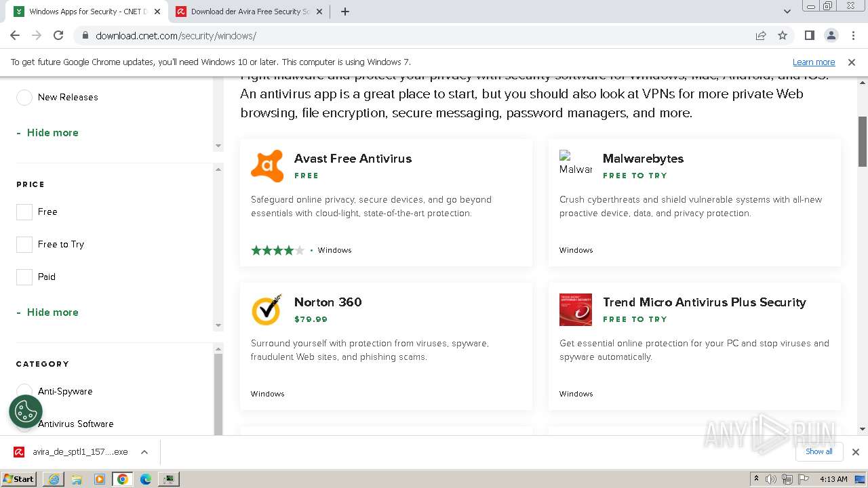Click the price filter scroll down arrow
This screenshot has width=868, height=488.
point(218,325)
